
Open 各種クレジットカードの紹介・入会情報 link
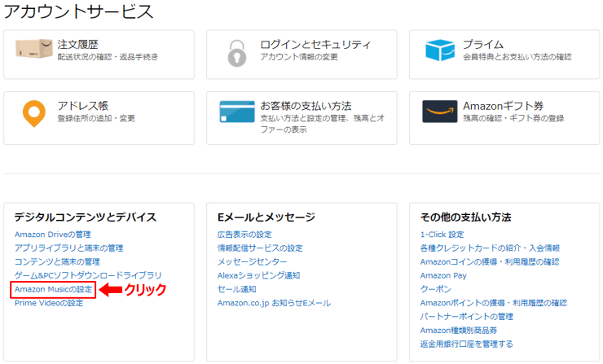point(490,248)
